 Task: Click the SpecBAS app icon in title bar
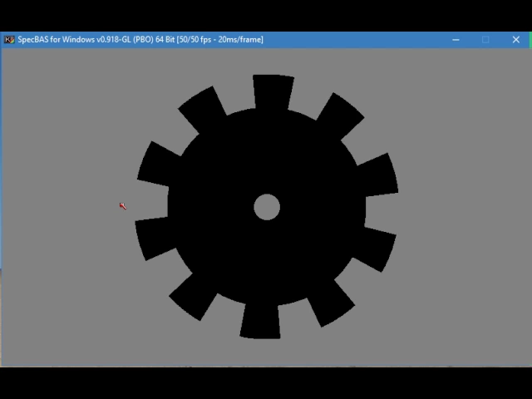[9, 40]
